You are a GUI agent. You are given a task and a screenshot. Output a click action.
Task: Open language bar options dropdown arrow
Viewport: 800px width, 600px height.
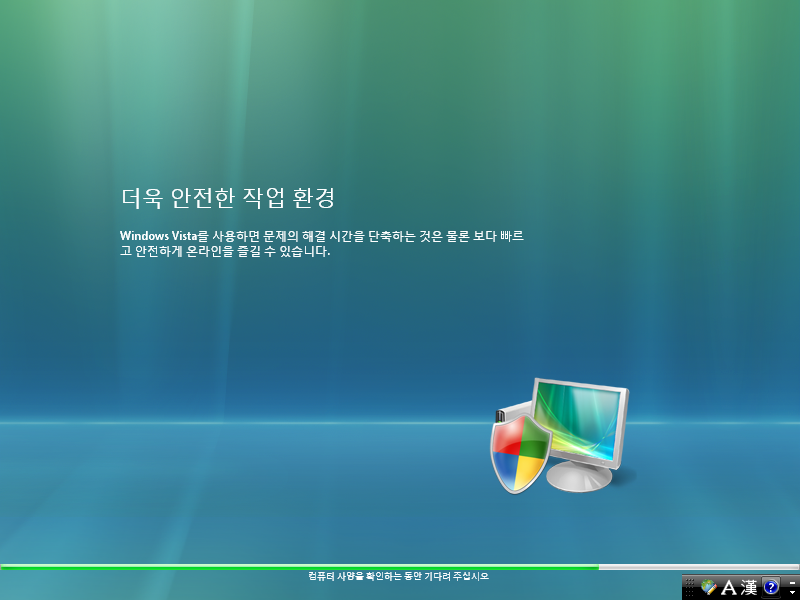pos(792,592)
